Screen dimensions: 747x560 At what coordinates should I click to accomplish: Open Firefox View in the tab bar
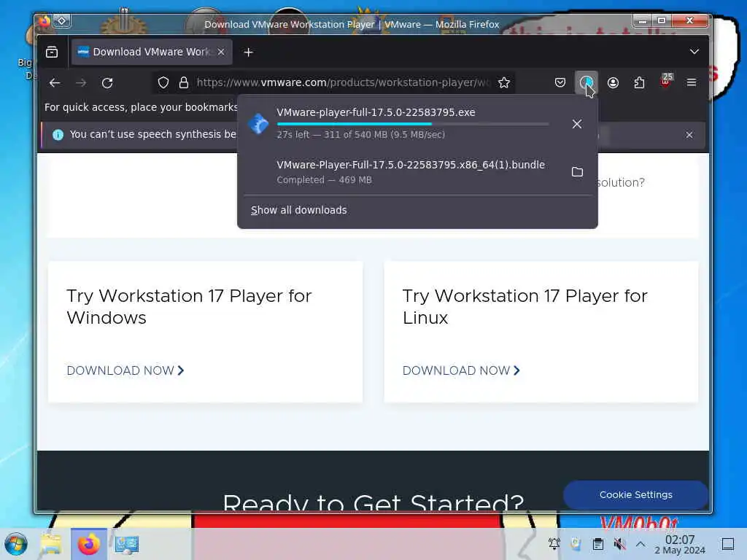point(52,52)
